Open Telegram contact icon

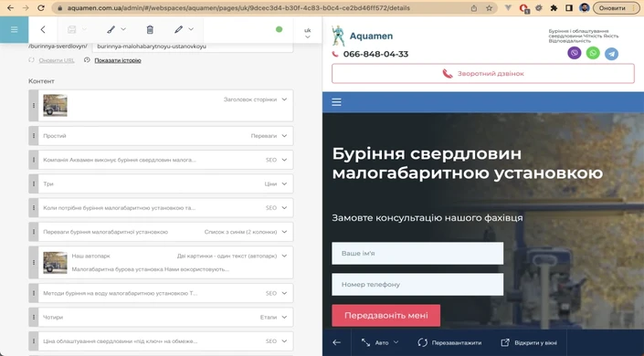[x=611, y=53]
